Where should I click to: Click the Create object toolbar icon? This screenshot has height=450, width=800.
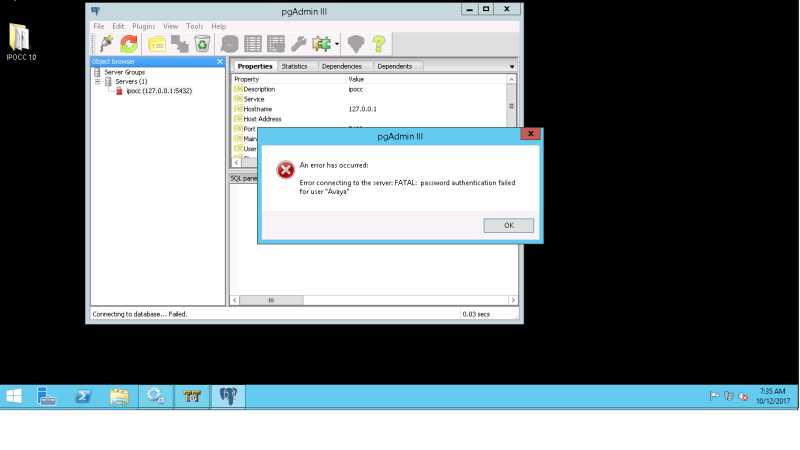pos(180,44)
